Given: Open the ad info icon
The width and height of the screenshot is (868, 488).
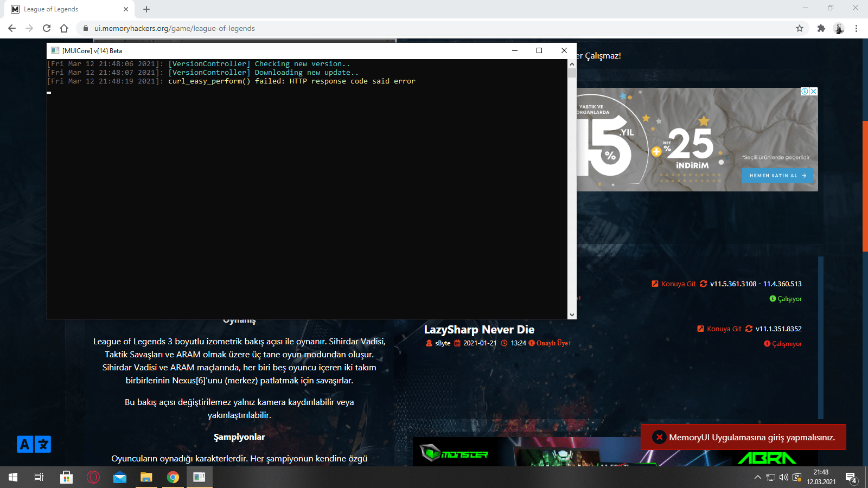Looking at the screenshot, I should (805, 92).
